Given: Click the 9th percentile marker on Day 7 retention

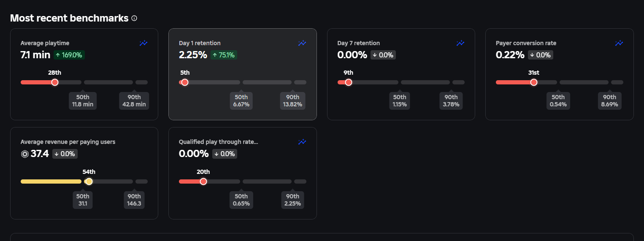Looking at the screenshot, I should pos(349,82).
